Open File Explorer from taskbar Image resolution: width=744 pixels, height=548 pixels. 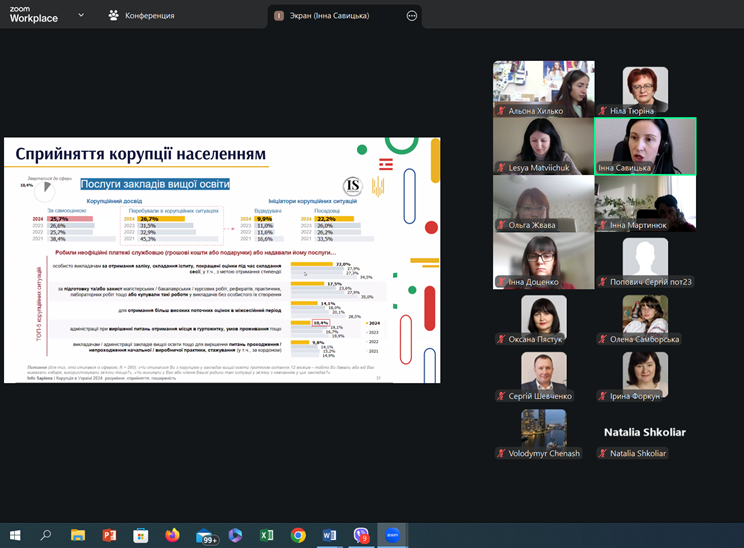tap(77, 535)
